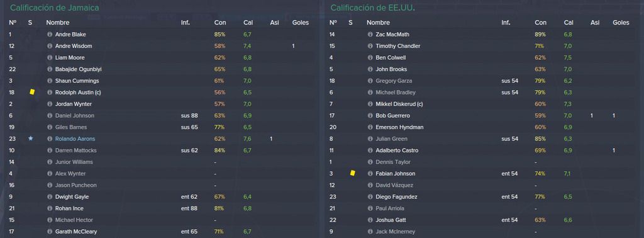644x238 pixels.
Task: Open Adalberto Castro player profile
Action: tap(397, 150)
